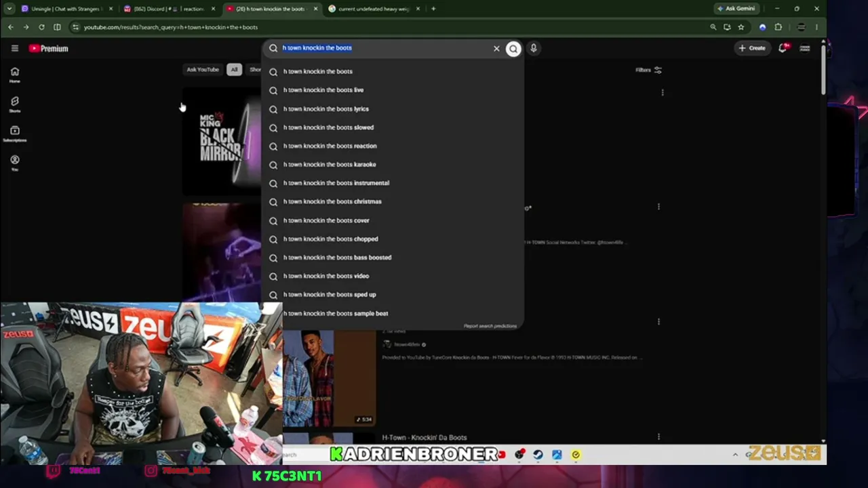
Task: Go forward in browser history
Action: tap(26, 27)
